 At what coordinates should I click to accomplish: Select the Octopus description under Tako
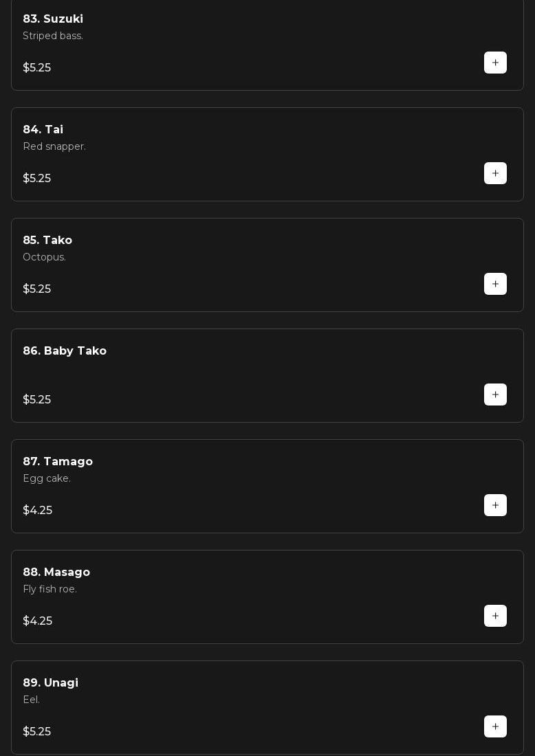[x=44, y=257]
